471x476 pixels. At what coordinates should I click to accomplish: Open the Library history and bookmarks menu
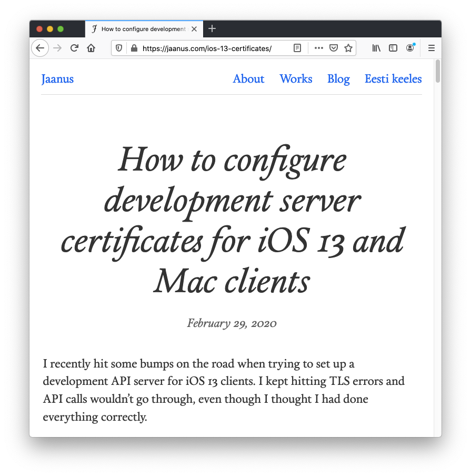(376, 48)
